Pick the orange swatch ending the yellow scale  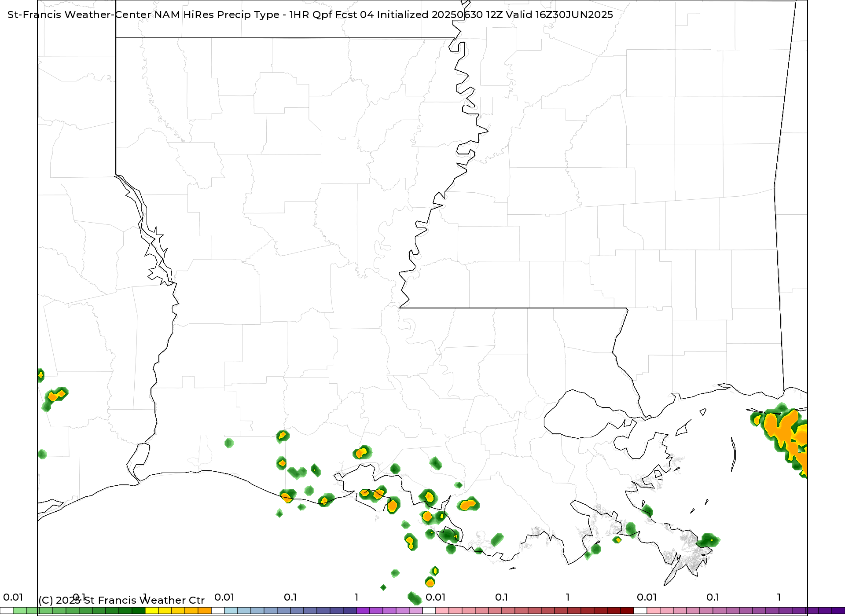205,611
